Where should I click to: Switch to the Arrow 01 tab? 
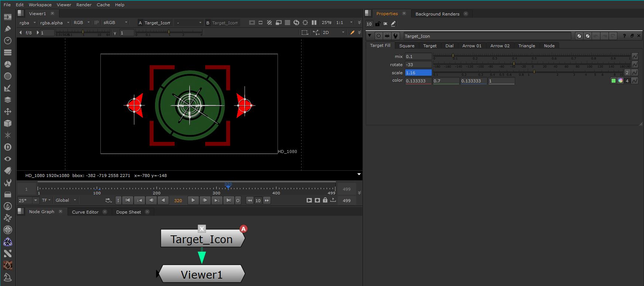[x=472, y=46]
